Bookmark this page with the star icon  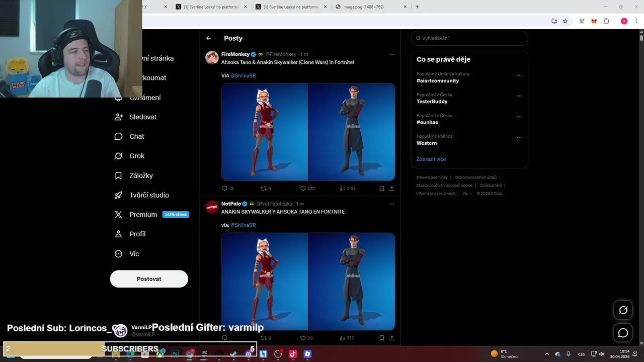point(565,21)
